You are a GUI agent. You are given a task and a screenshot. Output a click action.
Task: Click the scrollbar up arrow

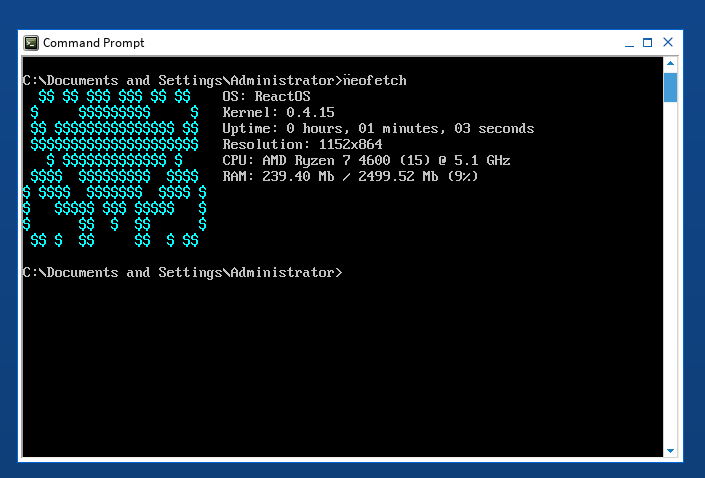[670, 64]
